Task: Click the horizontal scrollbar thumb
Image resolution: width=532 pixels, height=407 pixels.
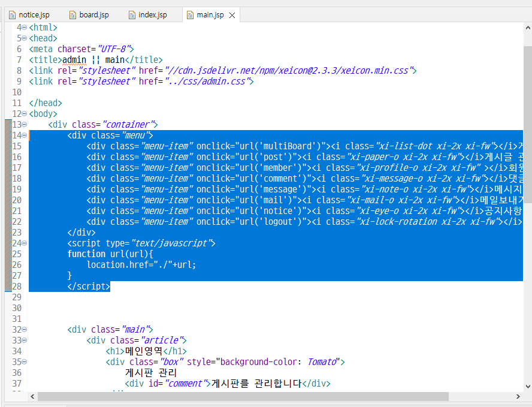Action: [243, 396]
